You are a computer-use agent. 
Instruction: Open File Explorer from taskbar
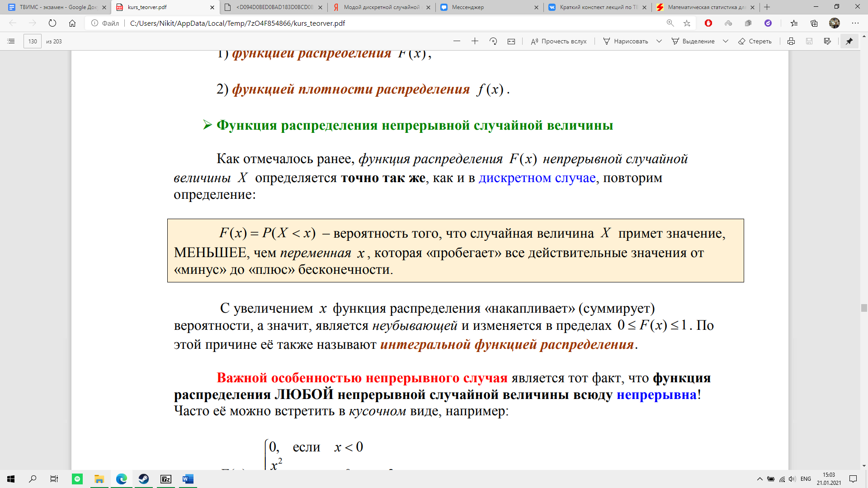coord(99,479)
